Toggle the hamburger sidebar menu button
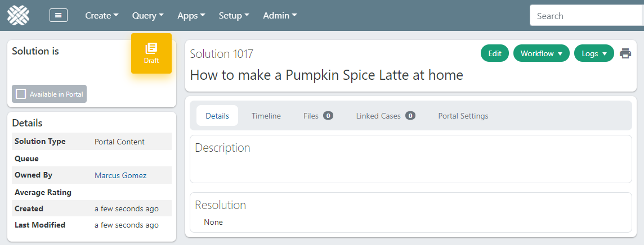This screenshot has height=245, width=644. 59,15
